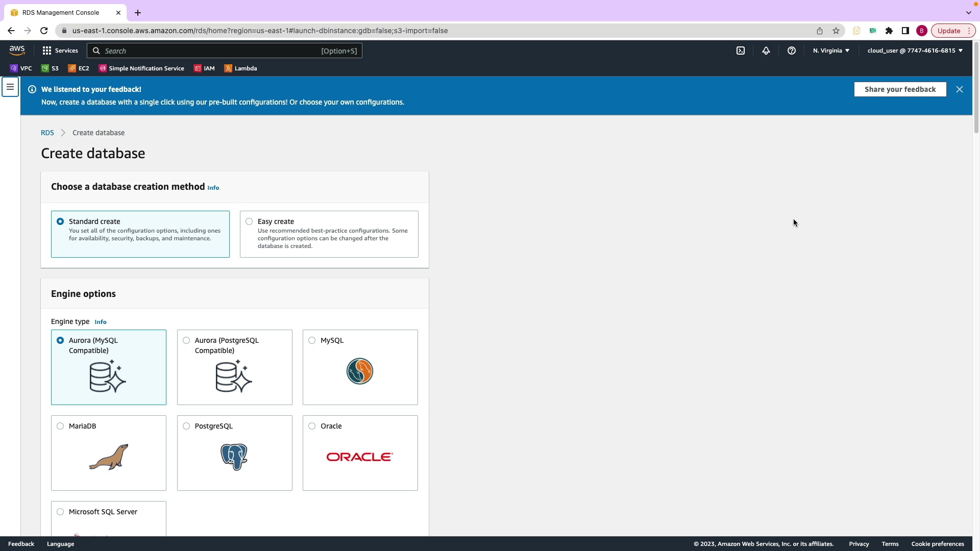Click the AWS logo home icon

click(17, 50)
